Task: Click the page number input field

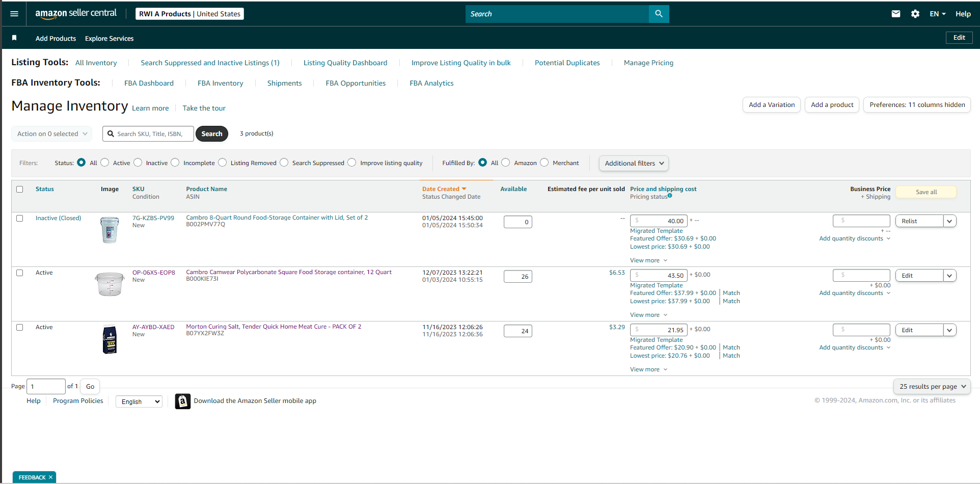Action: coord(46,387)
